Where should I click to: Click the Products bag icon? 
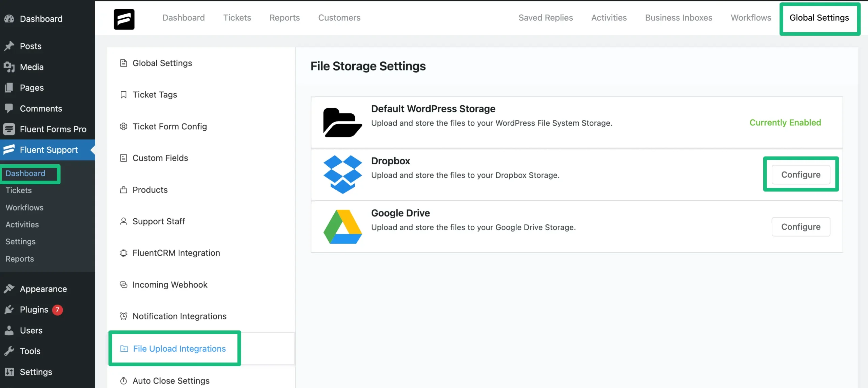[123, 189]
